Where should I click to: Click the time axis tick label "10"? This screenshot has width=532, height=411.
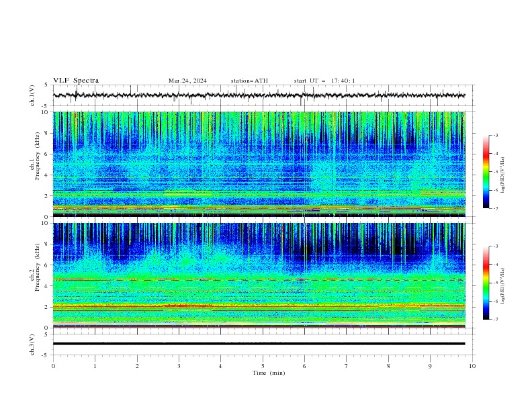coord(472,366)
